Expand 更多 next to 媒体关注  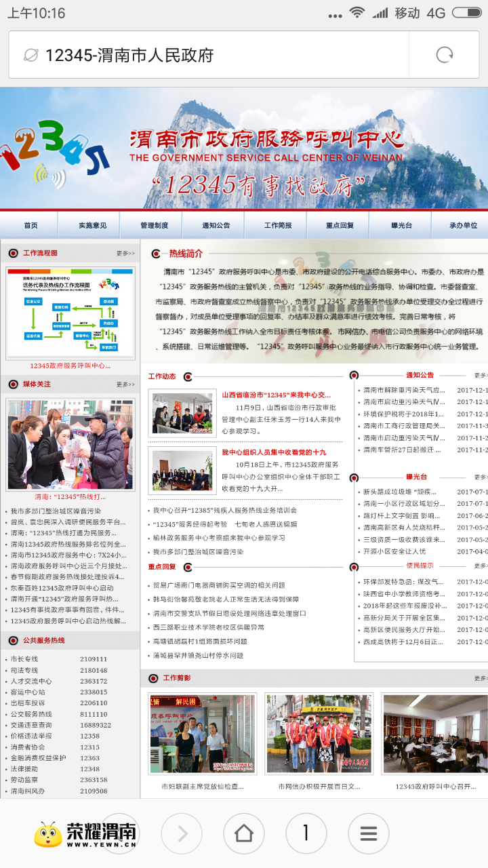tap(125, 384)
